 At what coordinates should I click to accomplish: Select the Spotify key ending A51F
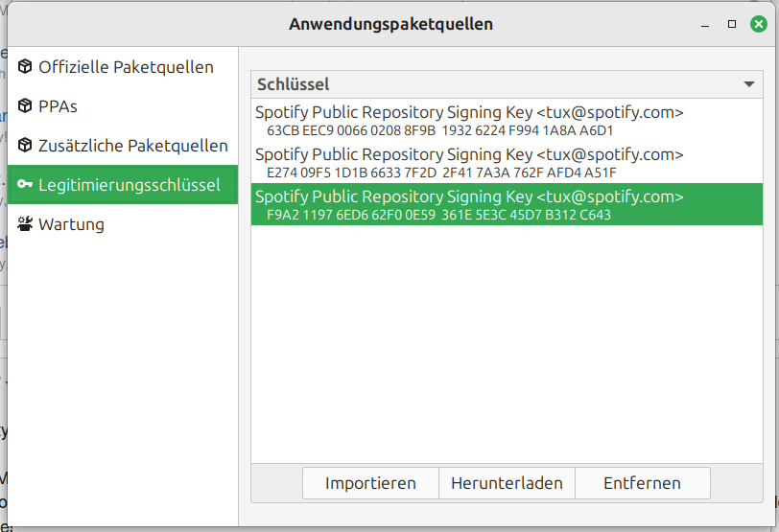(x=507, y=162)
